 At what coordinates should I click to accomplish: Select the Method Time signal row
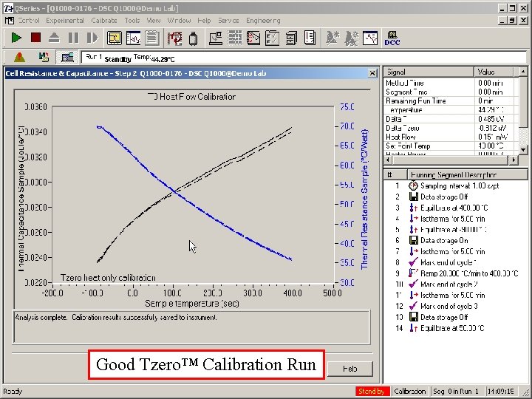451,83
